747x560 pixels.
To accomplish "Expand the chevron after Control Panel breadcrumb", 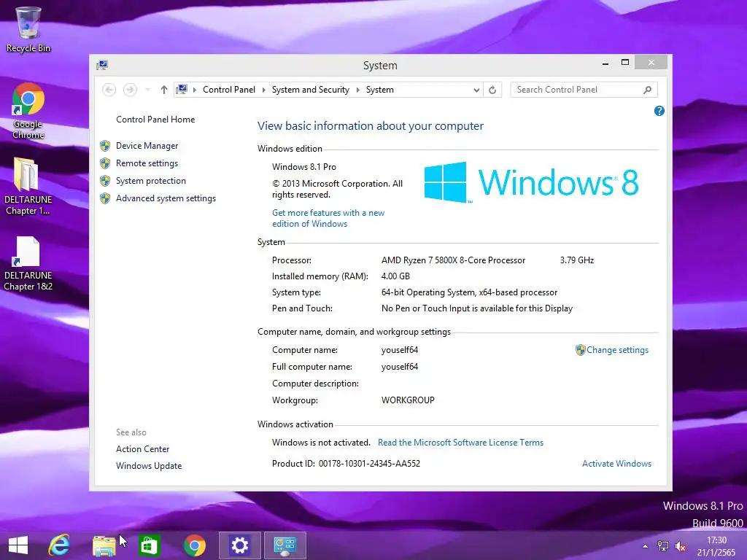I will click(263, 90).
